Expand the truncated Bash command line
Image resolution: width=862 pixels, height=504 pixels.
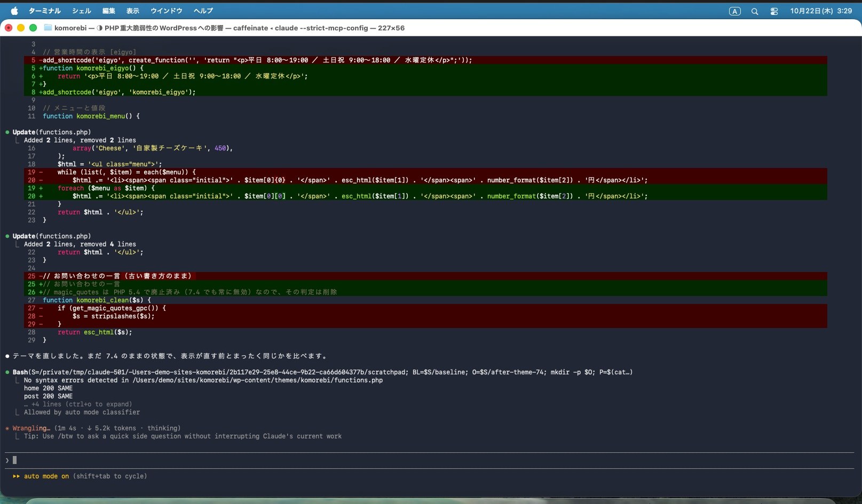[x=322, y=372]
